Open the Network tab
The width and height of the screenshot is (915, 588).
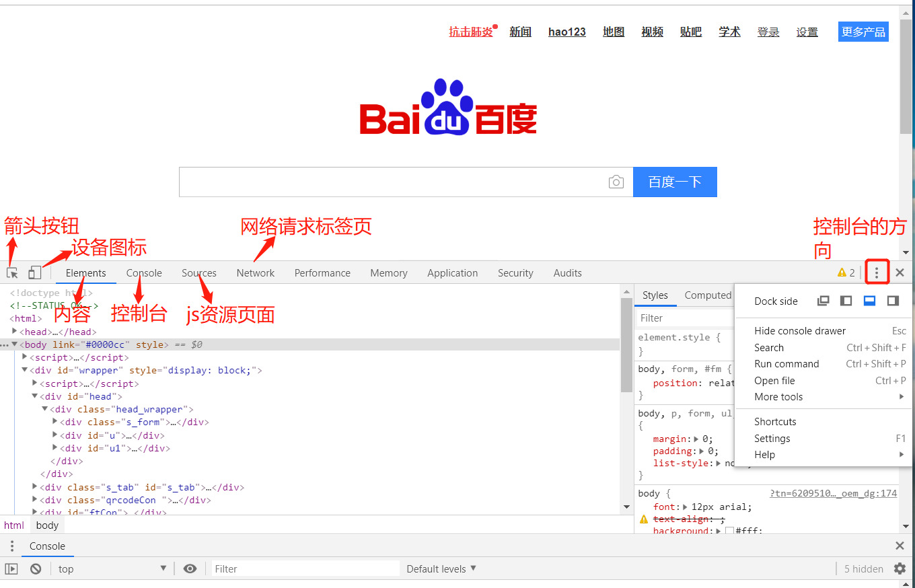(256, 272)
